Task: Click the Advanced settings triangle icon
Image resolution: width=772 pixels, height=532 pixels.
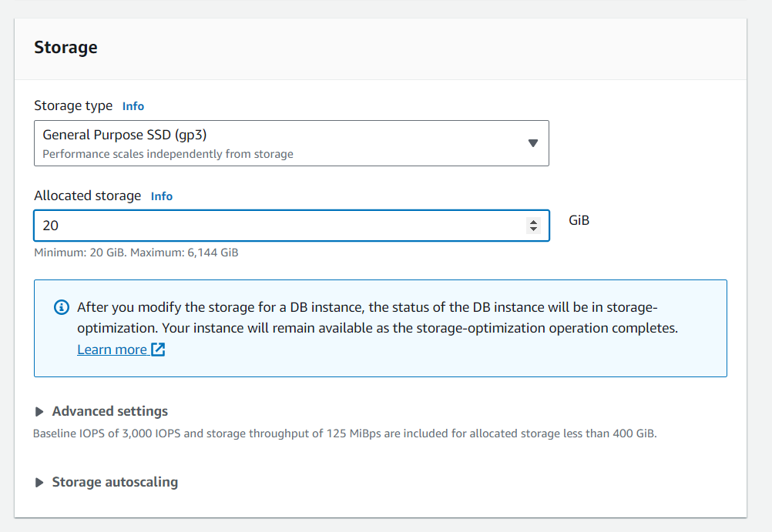Action: tap(39, 412)
